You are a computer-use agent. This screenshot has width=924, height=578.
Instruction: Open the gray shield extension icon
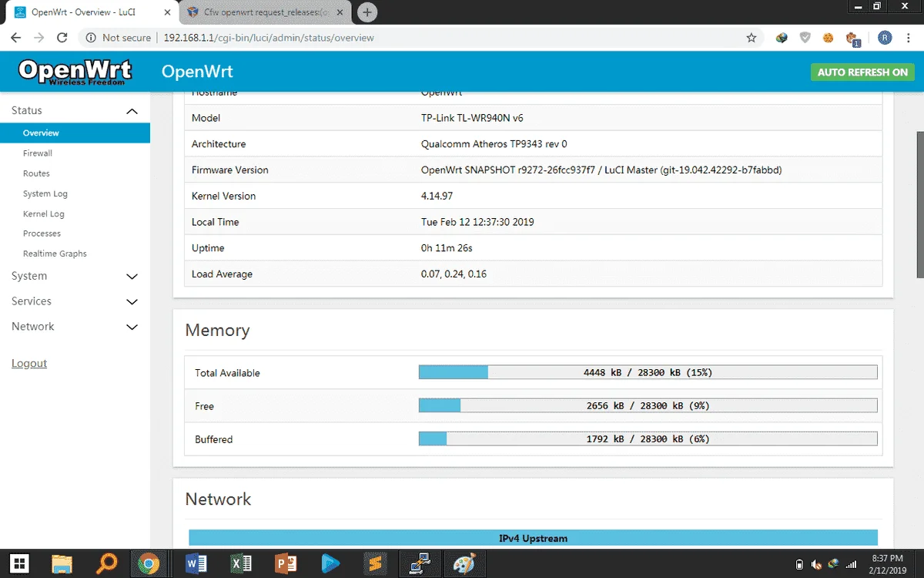point(805,38)
